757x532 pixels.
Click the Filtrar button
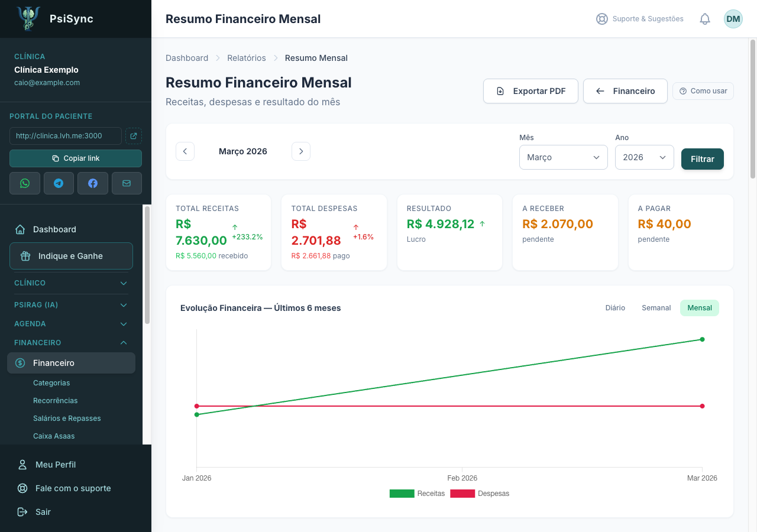(x=703, y=159)
